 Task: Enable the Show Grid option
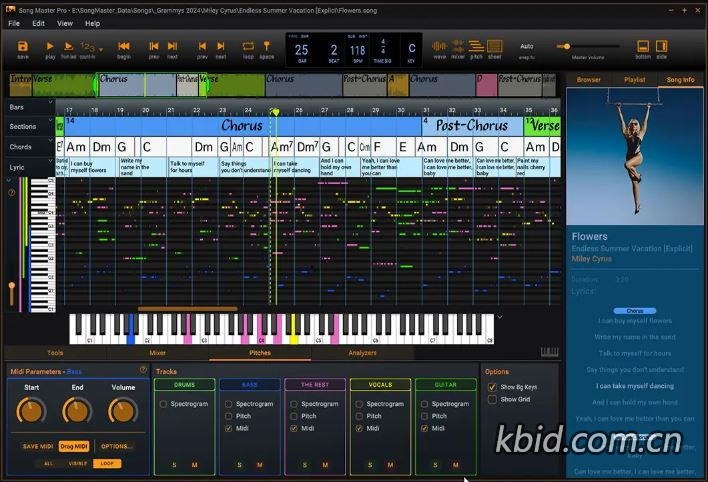(x=492, y=399)
